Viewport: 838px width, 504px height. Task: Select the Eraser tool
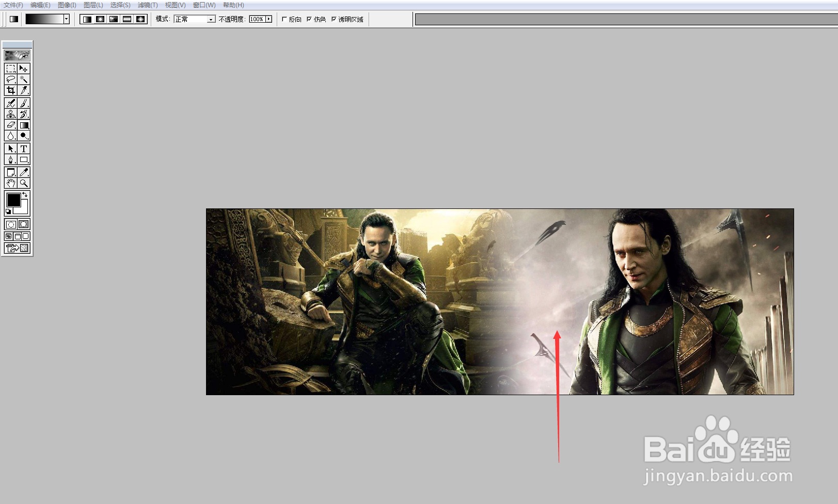(11, 125)
